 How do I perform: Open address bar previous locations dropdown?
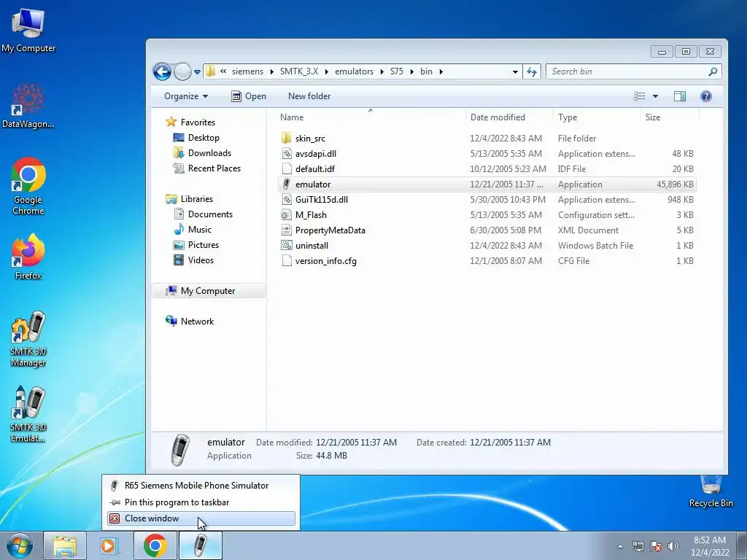(x=515, y=72)
